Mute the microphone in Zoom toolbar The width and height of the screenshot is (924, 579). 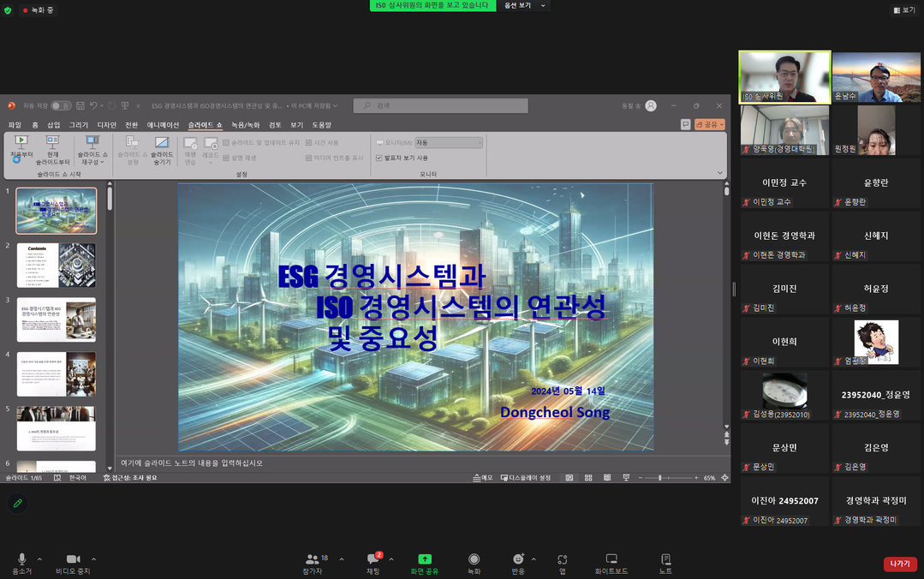pyautogui.click(x=21, y=559)
